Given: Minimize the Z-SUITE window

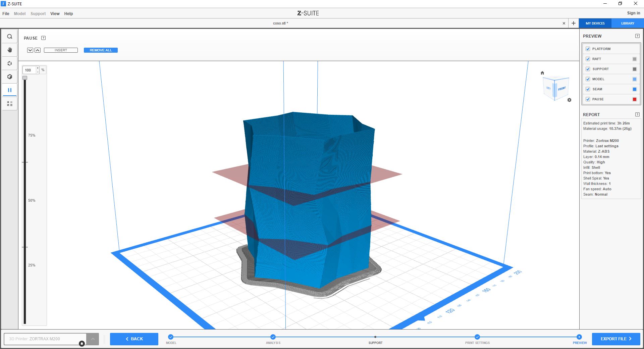Looking at the screenshot, I should point(605,4).
